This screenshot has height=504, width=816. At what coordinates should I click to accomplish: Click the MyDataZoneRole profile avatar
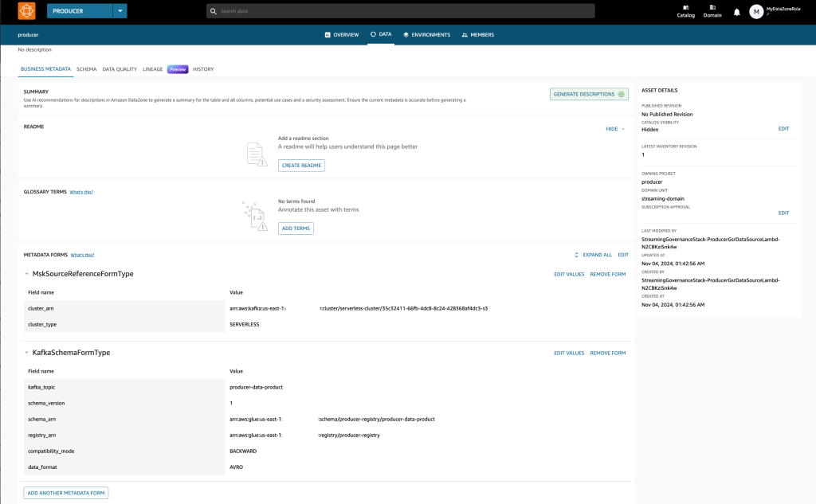tap(755, 10)
